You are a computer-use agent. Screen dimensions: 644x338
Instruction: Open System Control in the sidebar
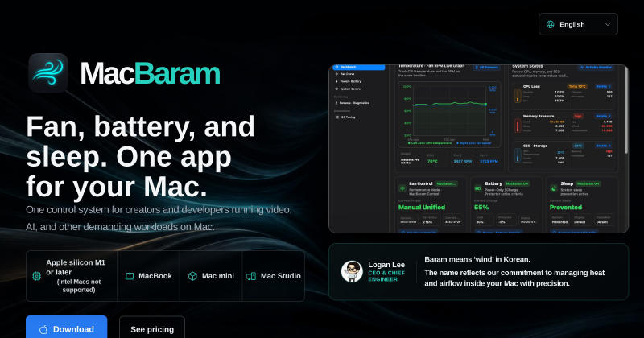(x=349, y=89)
